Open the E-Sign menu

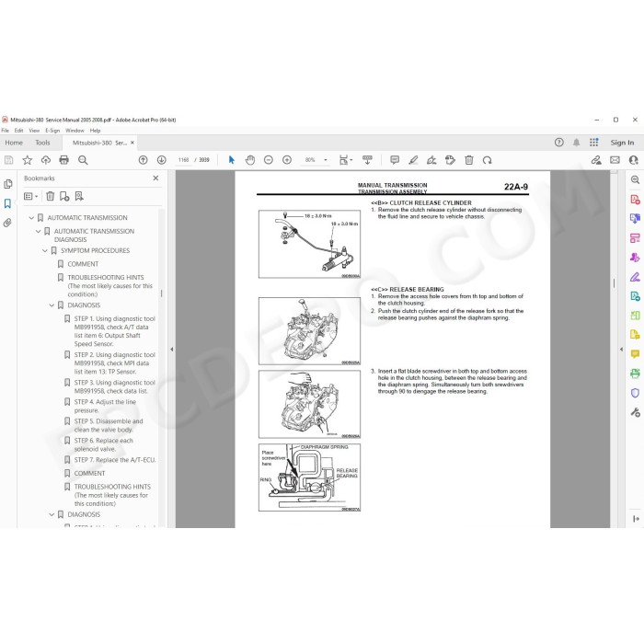coord(52,131)
